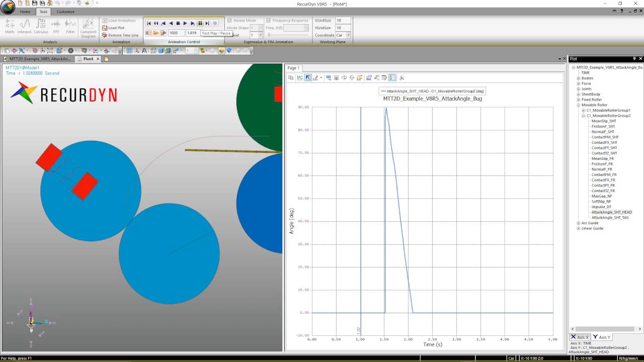Viewport: 644px width, 362px height.
Task: Open the Mode Shape dropdown
Action: pos(260,28)
